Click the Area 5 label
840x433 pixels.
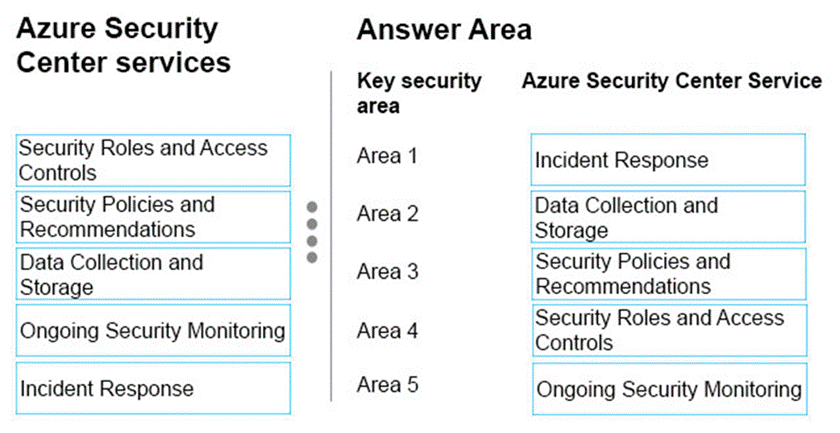click(387, 385)
